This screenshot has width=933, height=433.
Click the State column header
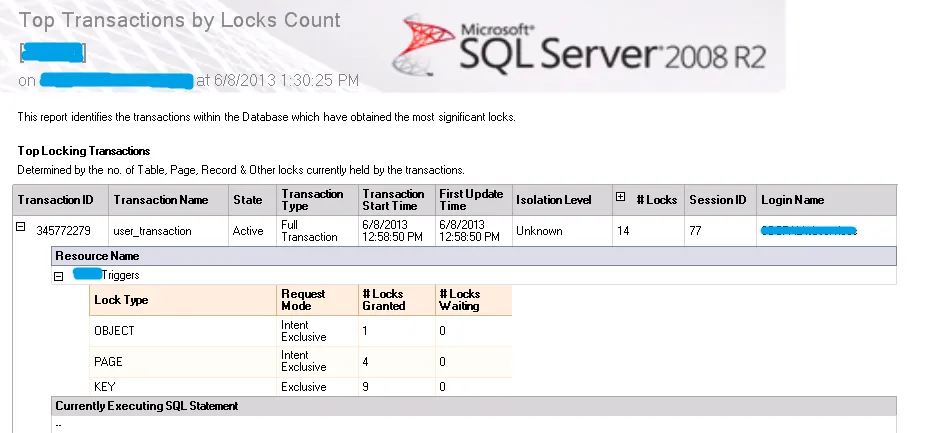click(252, 200)
